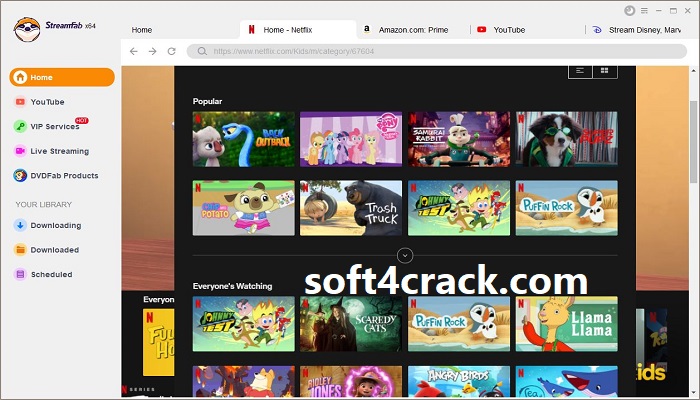The height and width of the screenshot is (400, 700).
Task: Open Super PupZ dog thumbnail
Action: [567, 139]
